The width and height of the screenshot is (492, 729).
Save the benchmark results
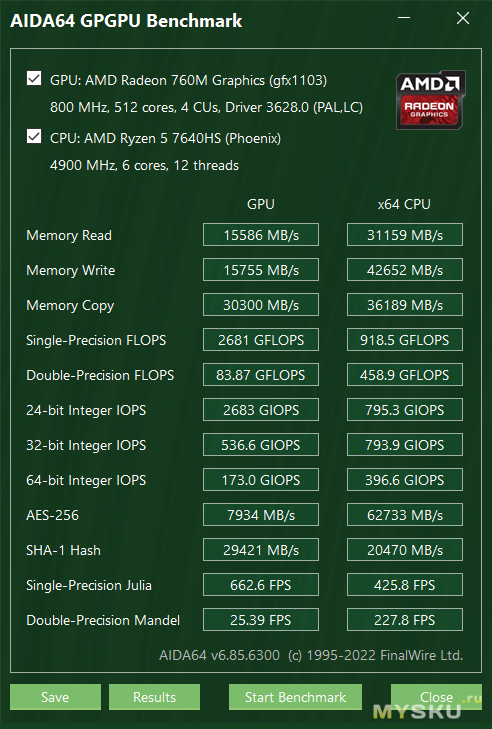coord(55,697)
